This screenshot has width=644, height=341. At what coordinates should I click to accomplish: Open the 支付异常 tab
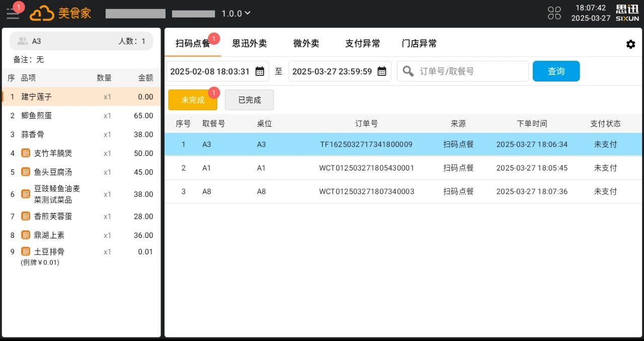(363, 44)
